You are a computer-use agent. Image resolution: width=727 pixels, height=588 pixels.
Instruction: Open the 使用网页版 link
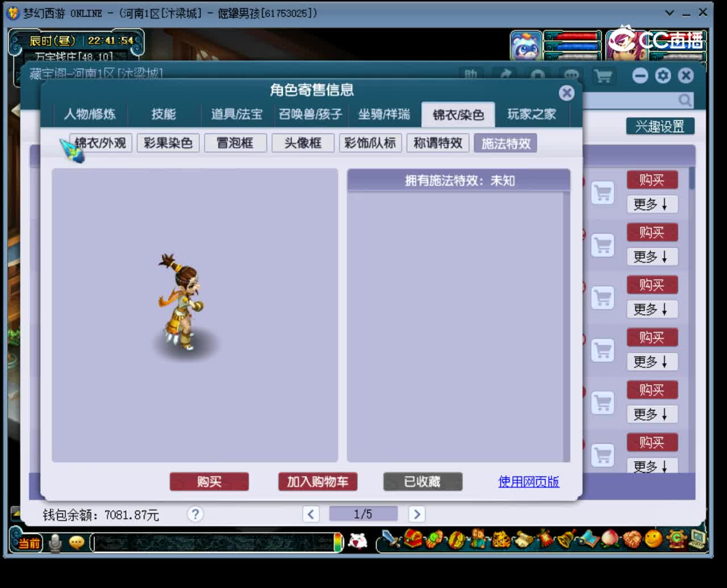[x=529, y=482]
